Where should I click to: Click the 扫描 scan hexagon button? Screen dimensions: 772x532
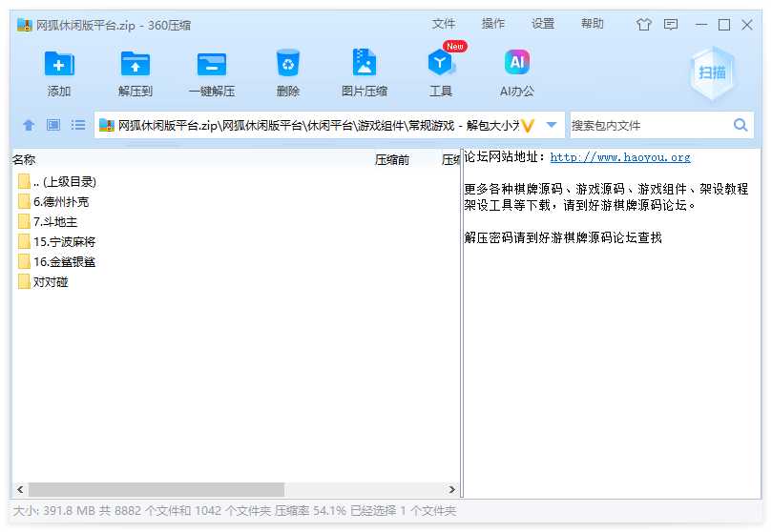pyautogui.click(x=712, y=73)
